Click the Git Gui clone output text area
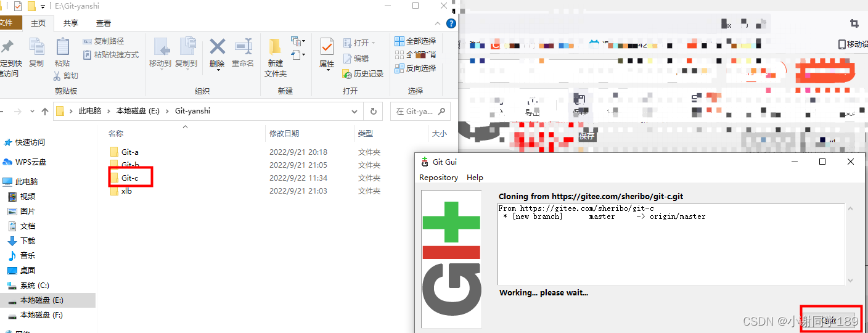This screenshot has width=868, height=333. [671, 244]
